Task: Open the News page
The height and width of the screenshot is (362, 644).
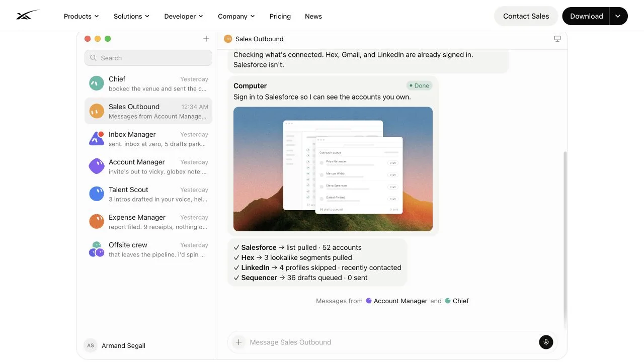Action: [313, 16]
